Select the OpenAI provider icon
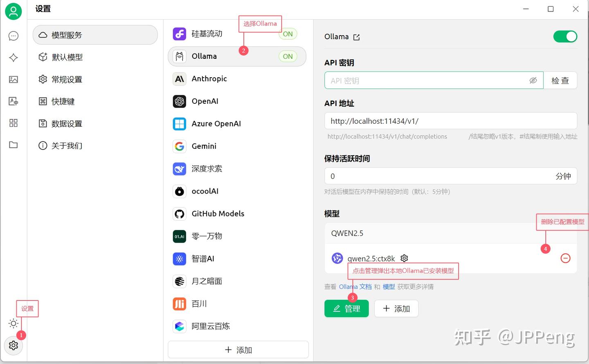 coord(180,101)
